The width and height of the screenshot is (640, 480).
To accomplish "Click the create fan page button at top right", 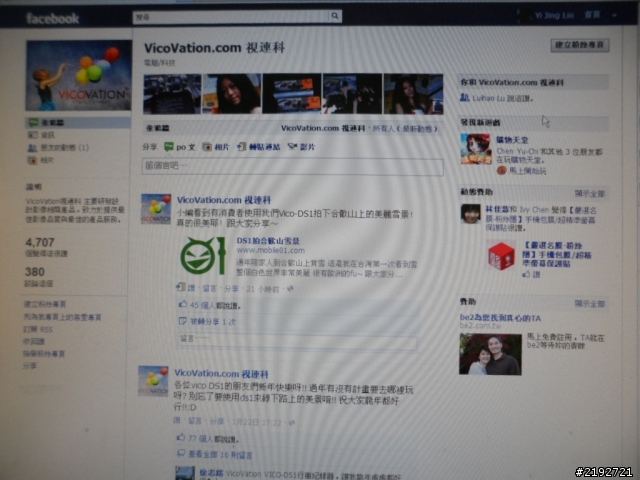I will [580, 45].
